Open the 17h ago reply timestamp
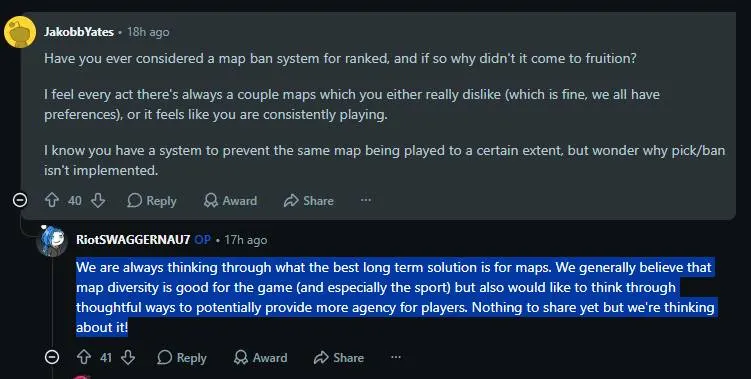 point(246,240)
